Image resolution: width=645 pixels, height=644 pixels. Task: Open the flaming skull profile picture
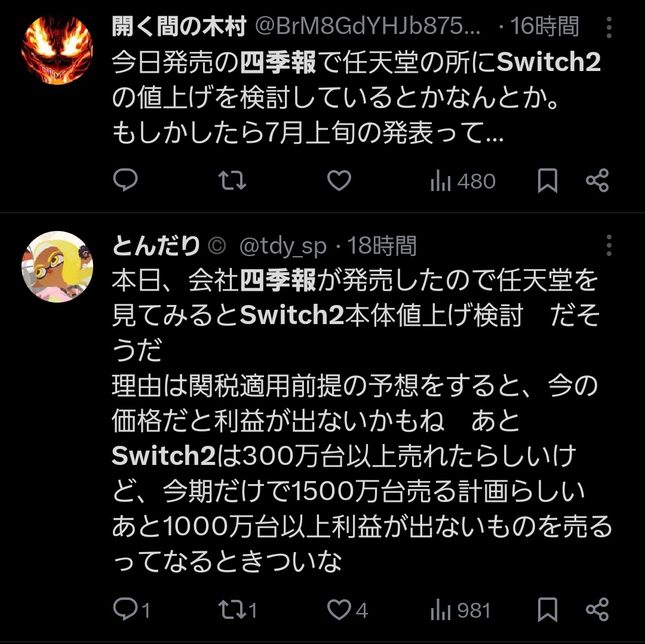click(57, 50)
